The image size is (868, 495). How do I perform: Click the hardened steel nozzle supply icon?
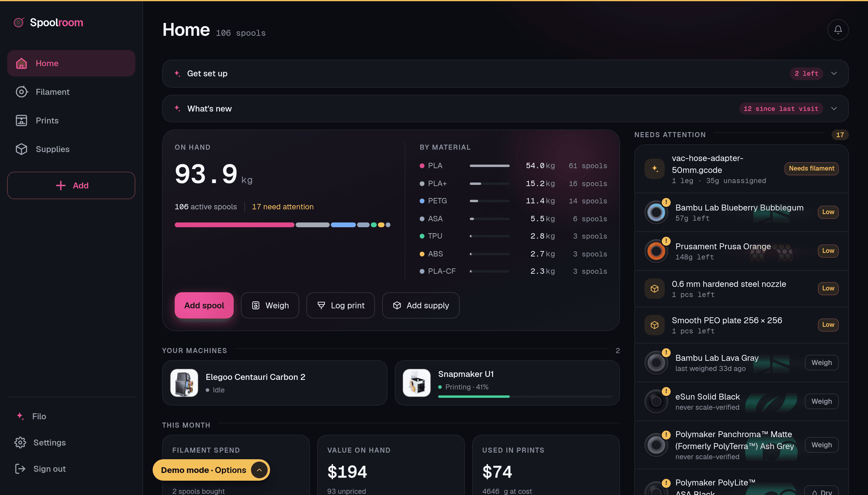pyautogui.click(x=654, y=289)
